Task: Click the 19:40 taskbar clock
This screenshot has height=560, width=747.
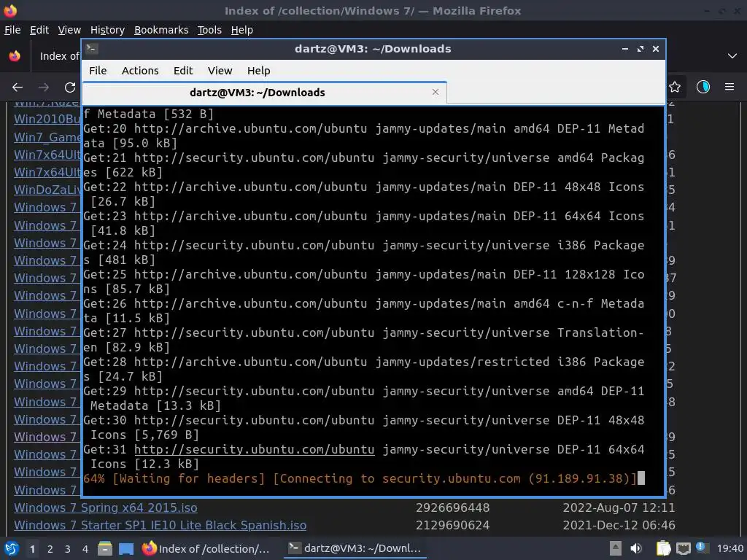Action: click(x=729, y=549)
